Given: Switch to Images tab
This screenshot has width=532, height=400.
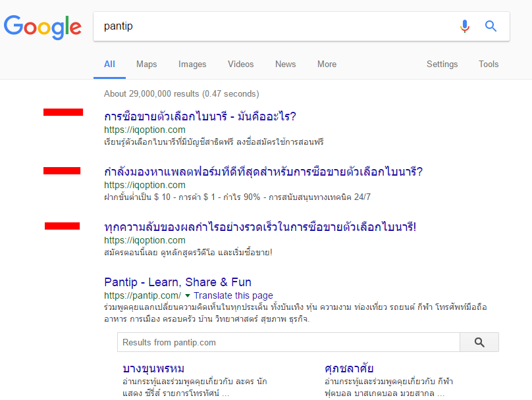Looking at the screenshot, I should point(192,64).
